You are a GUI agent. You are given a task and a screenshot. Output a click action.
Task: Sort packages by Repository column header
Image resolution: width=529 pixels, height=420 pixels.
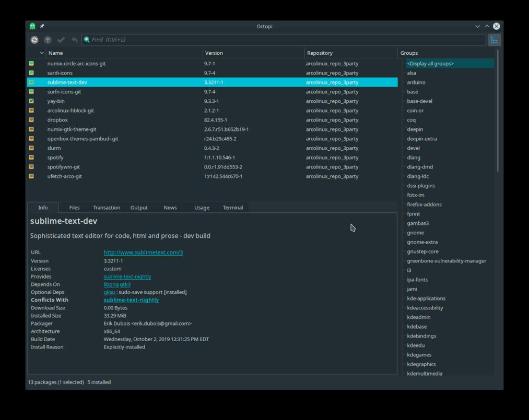pos(351,53)
